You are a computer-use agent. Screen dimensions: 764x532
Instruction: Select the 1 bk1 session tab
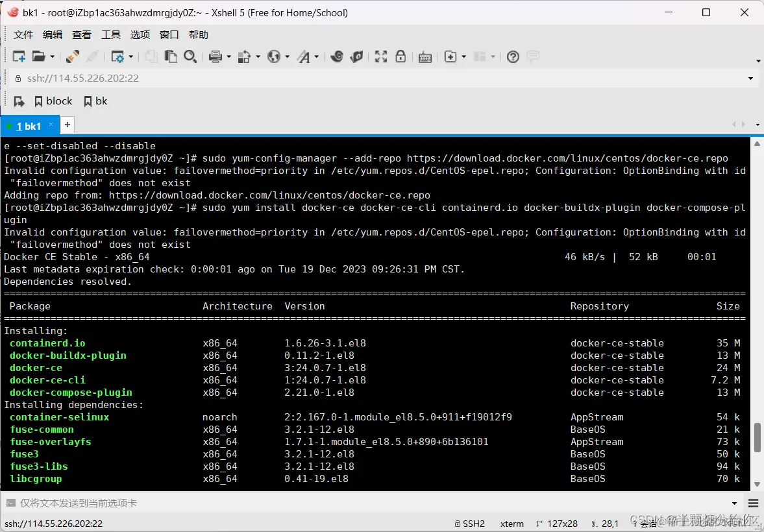point(29,126)
